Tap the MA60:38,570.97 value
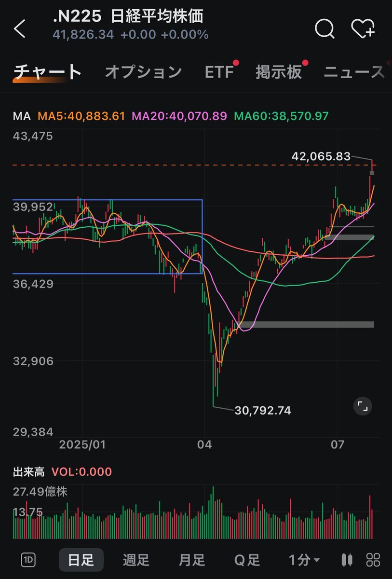This screenshot has width=392, height=579. 281,116
